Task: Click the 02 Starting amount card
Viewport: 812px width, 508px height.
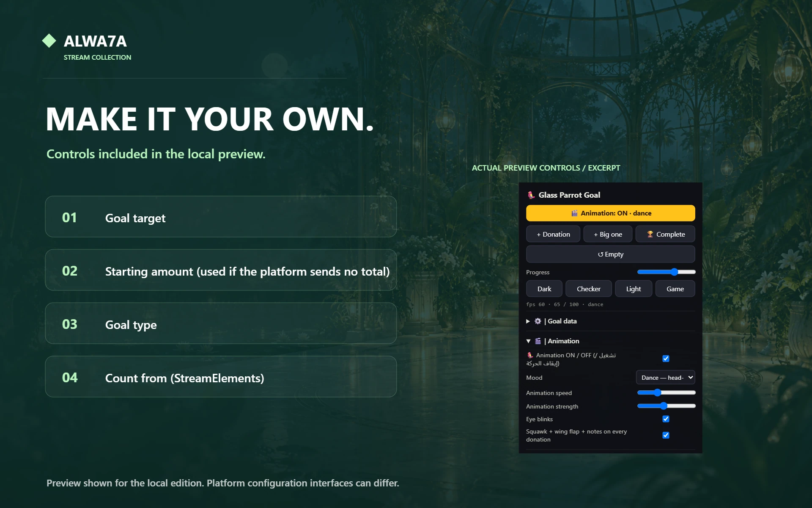Action: 221,270
